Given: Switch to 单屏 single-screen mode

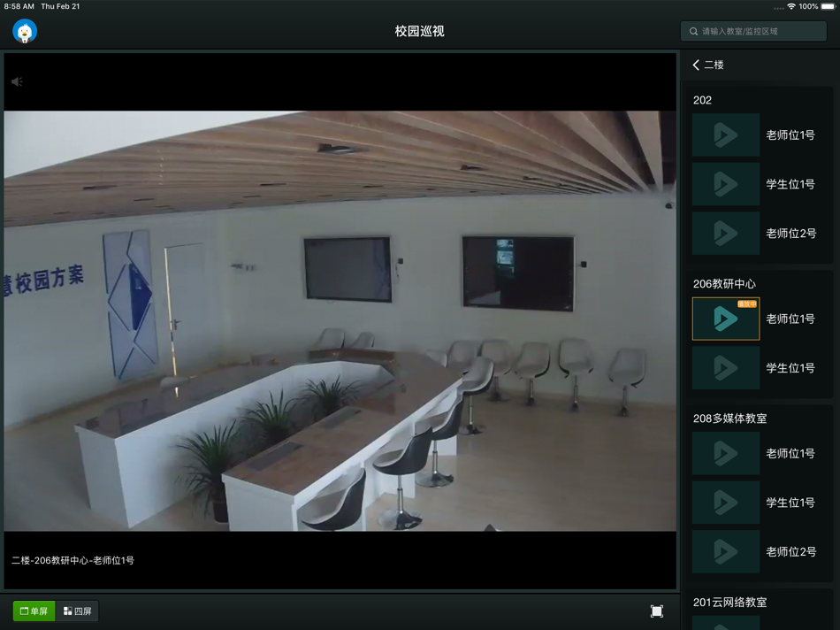Looking at the screenshot, I should pyautogui.click(x=34, y=611).
